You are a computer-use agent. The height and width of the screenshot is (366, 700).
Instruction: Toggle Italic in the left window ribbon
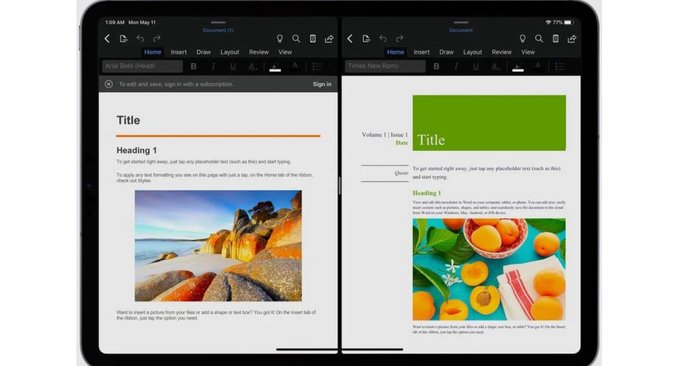[x=213, y=67]
